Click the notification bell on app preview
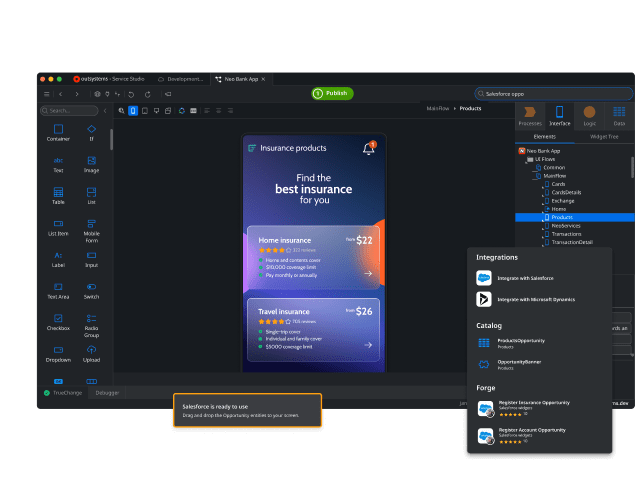 pyautogui.click(x=368, y=149)
